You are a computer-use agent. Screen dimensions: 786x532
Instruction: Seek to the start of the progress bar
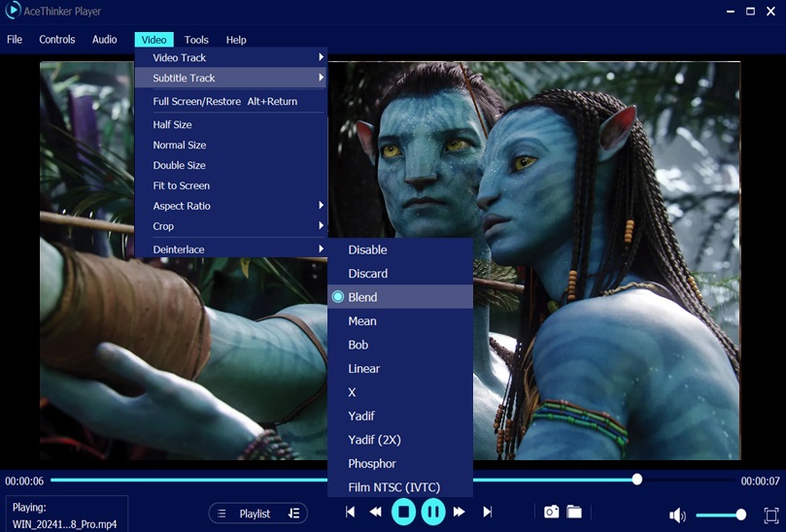(x=52, y=480)
